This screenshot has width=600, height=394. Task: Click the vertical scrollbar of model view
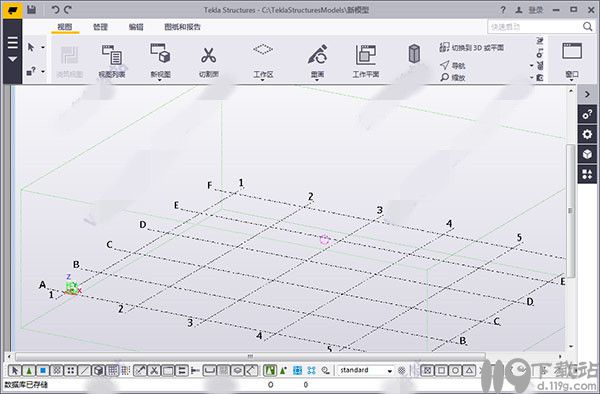coord(571,210)
